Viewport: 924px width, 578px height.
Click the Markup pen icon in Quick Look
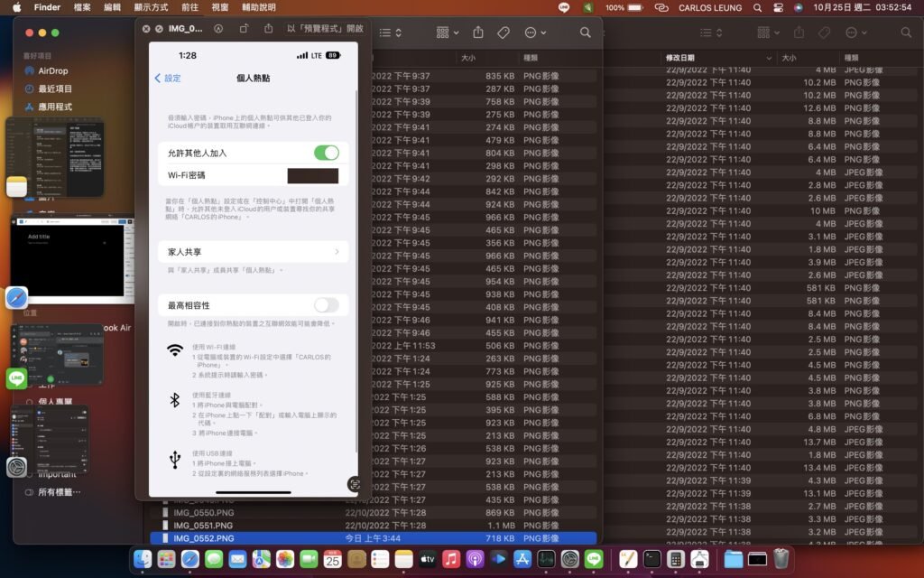point(218,29)
